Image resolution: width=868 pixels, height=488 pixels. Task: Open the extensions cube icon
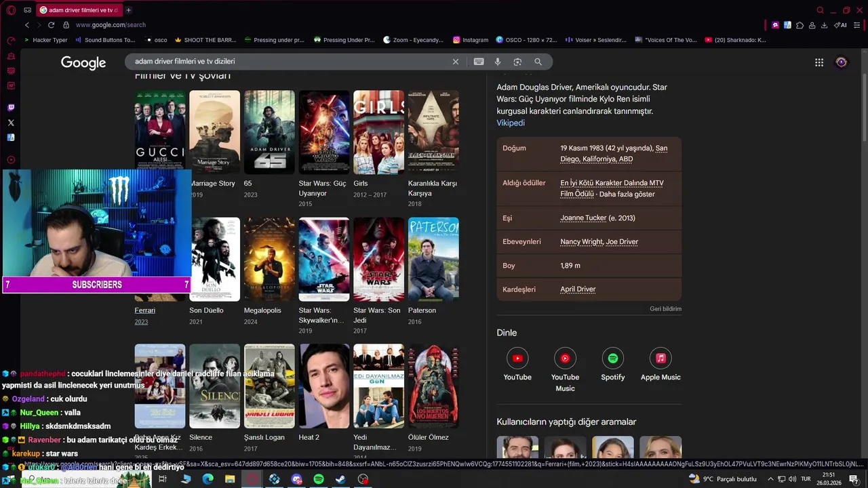click(800, 25)
